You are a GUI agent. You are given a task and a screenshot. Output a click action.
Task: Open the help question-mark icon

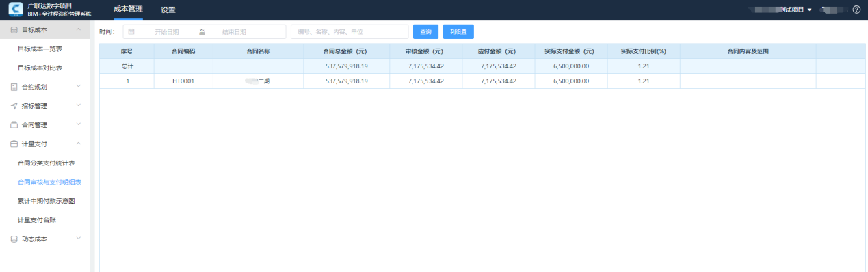[x=856, y=10]
